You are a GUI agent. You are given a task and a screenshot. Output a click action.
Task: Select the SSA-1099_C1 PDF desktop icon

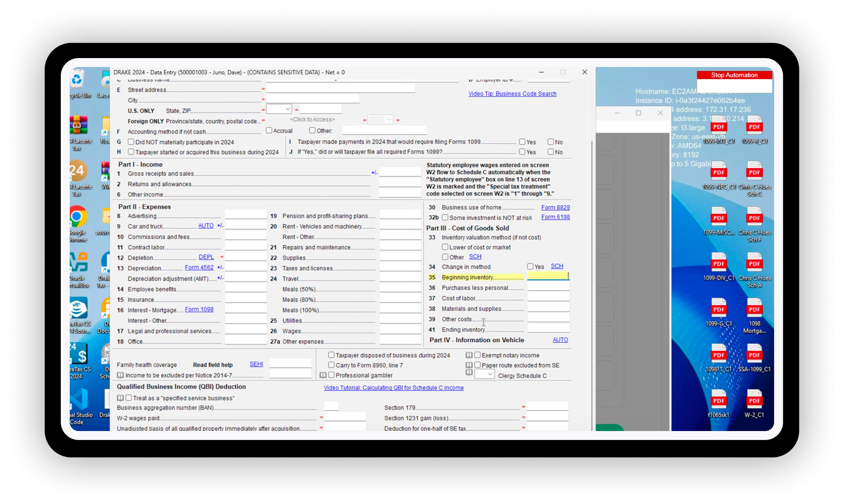point(754,358)
